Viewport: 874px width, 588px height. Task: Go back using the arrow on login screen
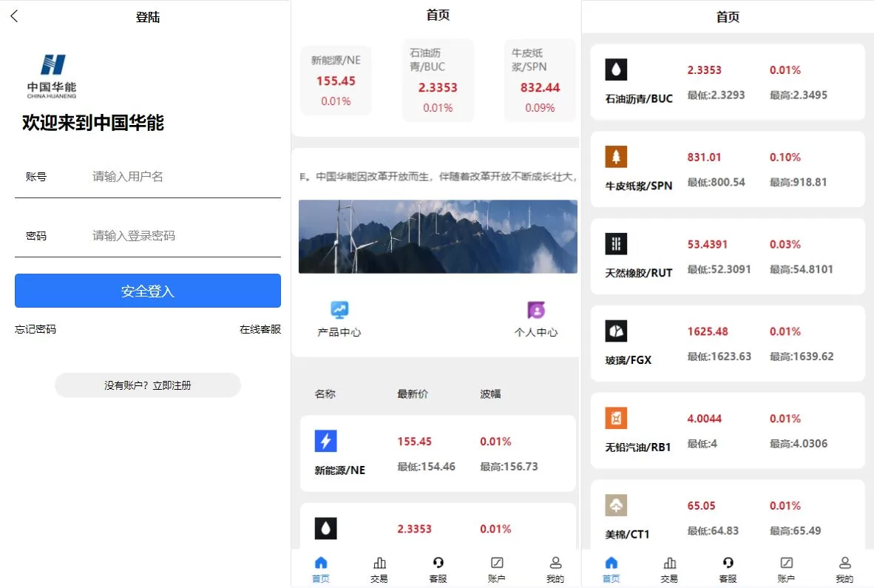[x=15, y=16]
